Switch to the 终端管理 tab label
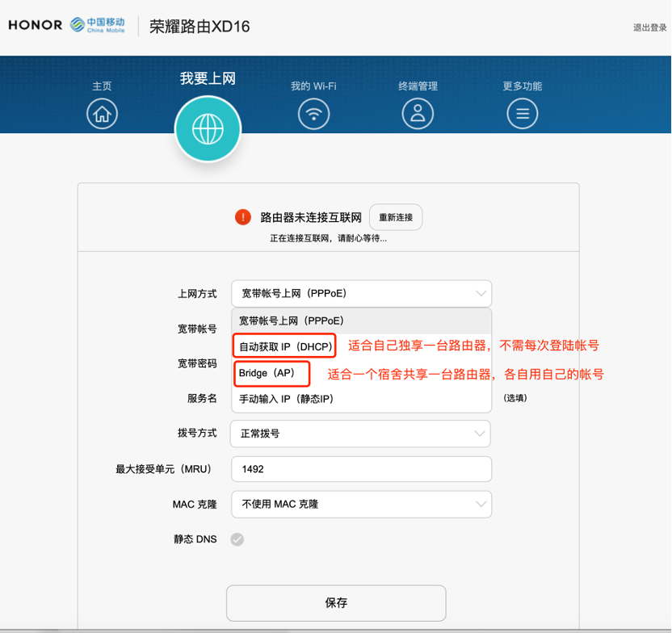 coord(418,86)
